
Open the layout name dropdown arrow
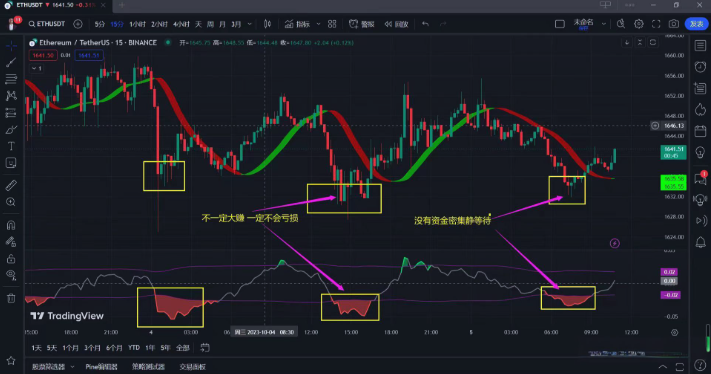click(x=604, y=24)
